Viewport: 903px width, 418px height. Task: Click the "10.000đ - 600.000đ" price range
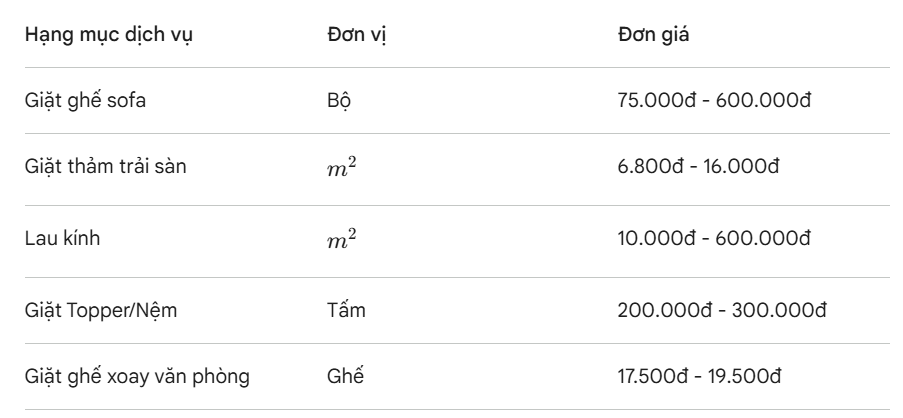click(x=714, y=239)
